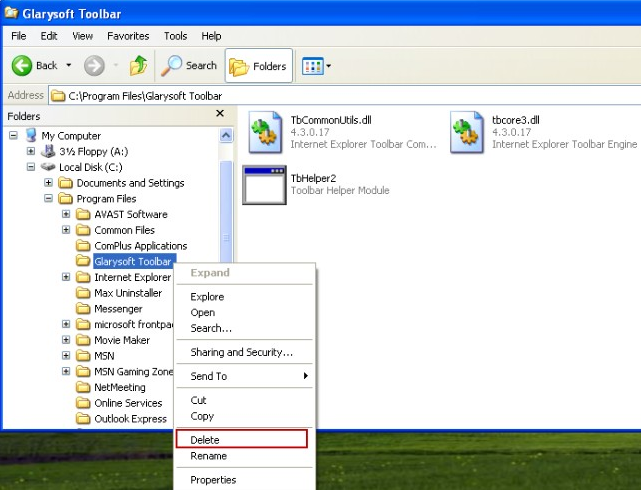Select NetMeeting folder icon

pyautogui.click(x=83, y=387)
